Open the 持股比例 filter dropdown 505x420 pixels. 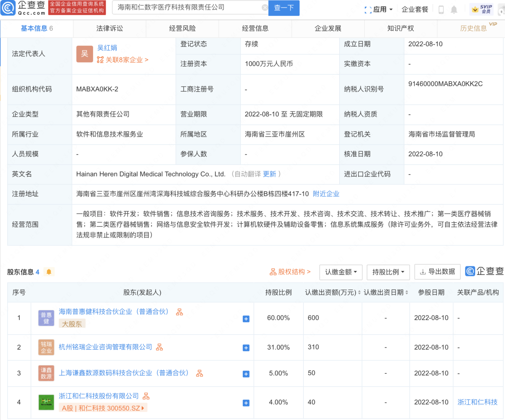click(x=388, y=272)
